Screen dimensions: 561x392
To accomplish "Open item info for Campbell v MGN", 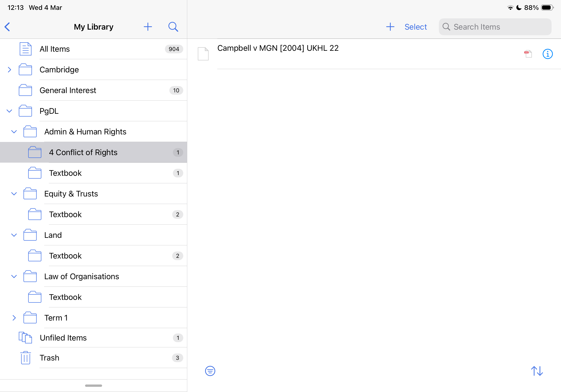I will coord(547,54).
